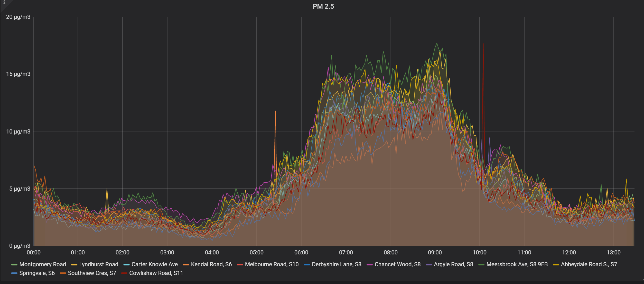Click the 01:00 time axis label
Viewport: 644px width, 284px height.
click(78, 252)
